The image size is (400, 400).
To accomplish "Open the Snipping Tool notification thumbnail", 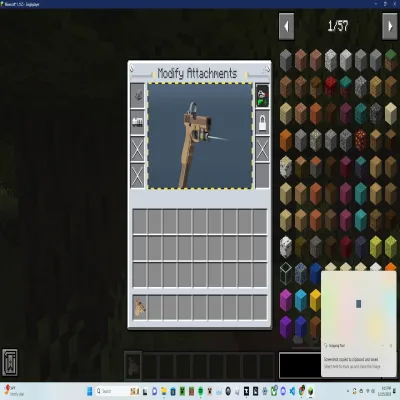I will [x=358, y=304].
